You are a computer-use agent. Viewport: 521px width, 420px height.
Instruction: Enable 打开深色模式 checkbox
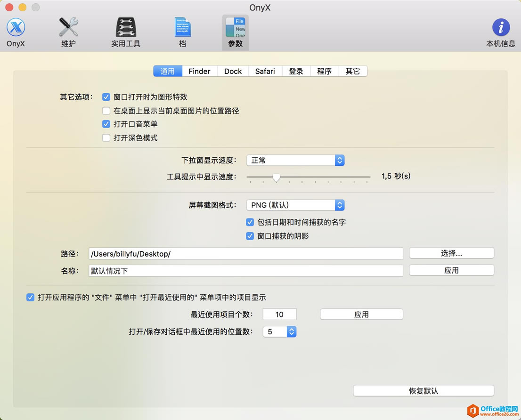pyautogui.click(x=106, y=138)
